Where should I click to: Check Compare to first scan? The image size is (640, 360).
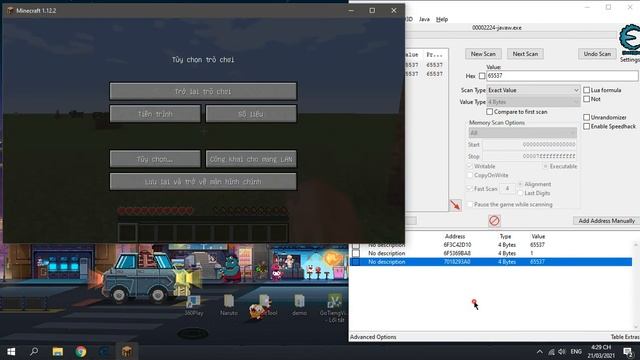(489, 111)
